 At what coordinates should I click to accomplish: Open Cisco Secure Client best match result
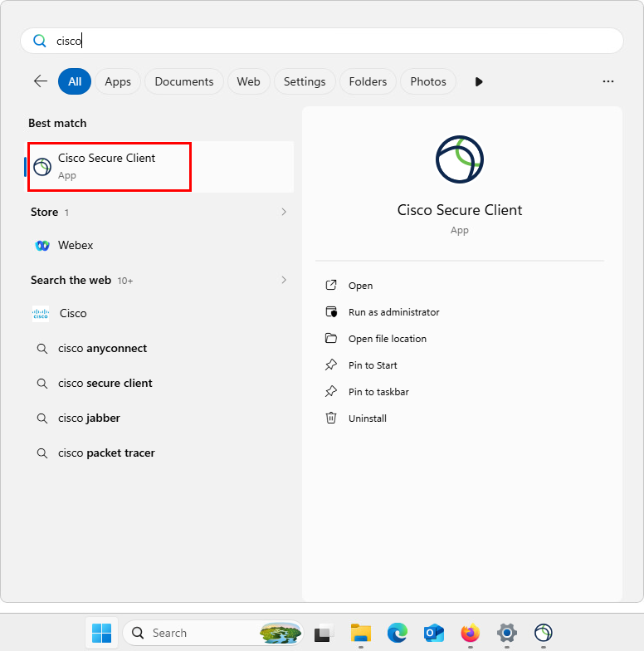(161, 166)
